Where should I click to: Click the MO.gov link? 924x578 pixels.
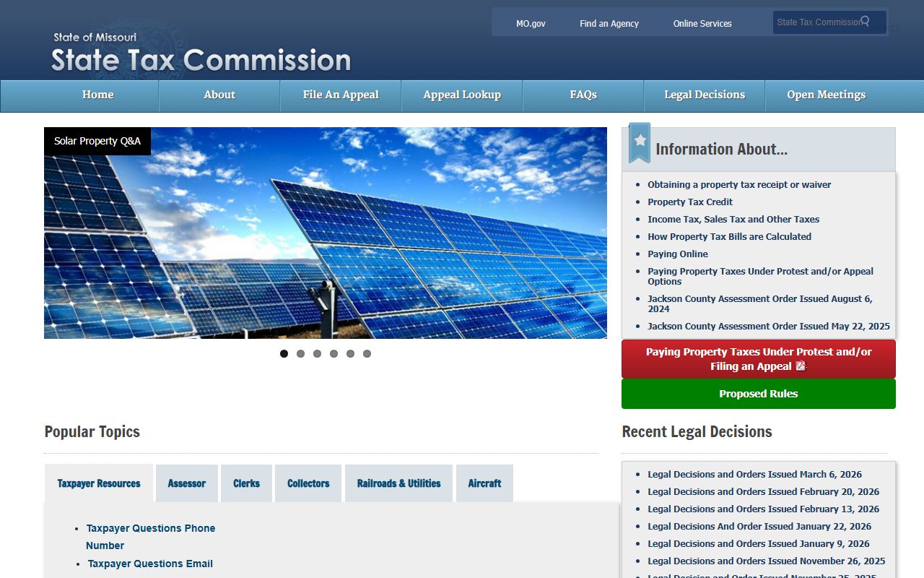click(x=531, y=24)
